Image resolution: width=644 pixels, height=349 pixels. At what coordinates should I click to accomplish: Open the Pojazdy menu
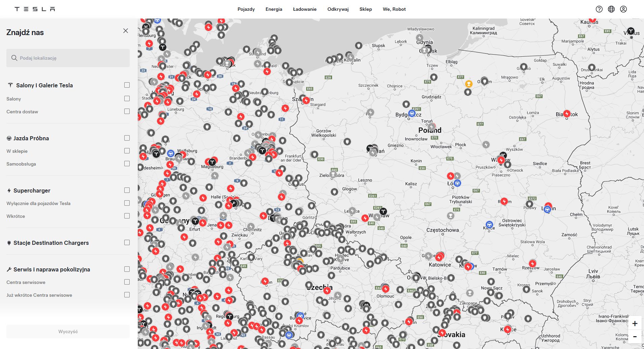pos(246,9)
